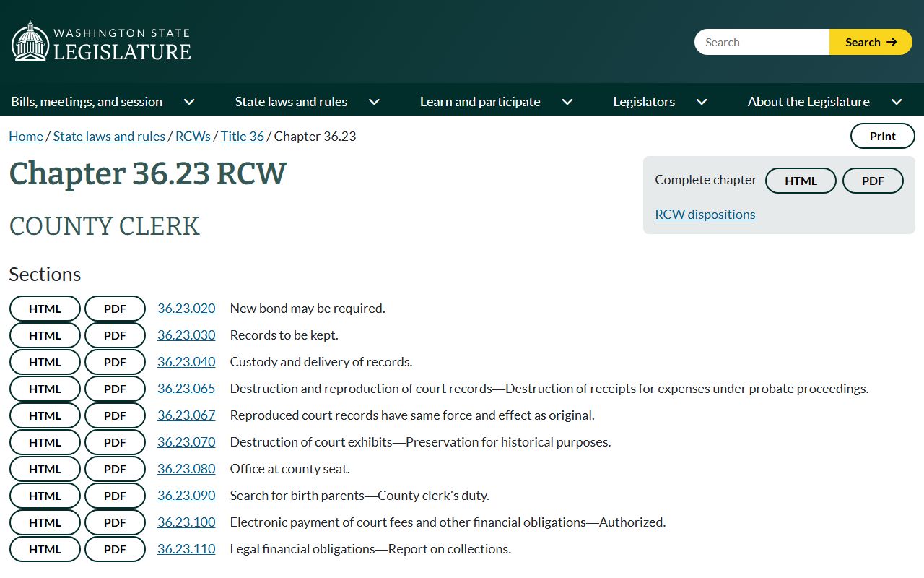This screenshot has width=924, height=578.
Task: Open HTML for Reproduced court records section
Action: click(x=45, y=415)
